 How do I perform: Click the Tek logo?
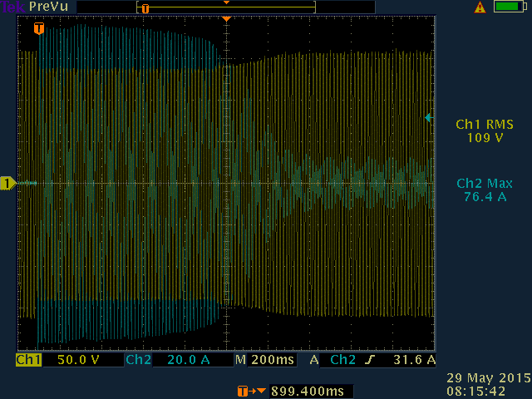(13, 7)
